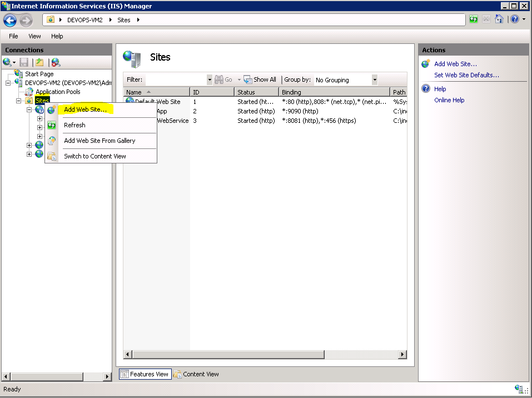Click the blue Help icon in Actions pane

pyautogui.click(x=426, y=89)
